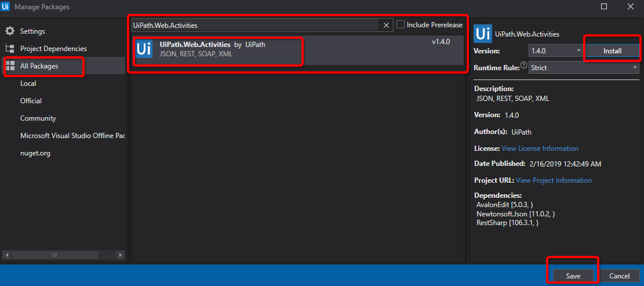Screen dimensions: 644x286
Task: Click the RestSharp dependency text
Action: click(507, 223)
